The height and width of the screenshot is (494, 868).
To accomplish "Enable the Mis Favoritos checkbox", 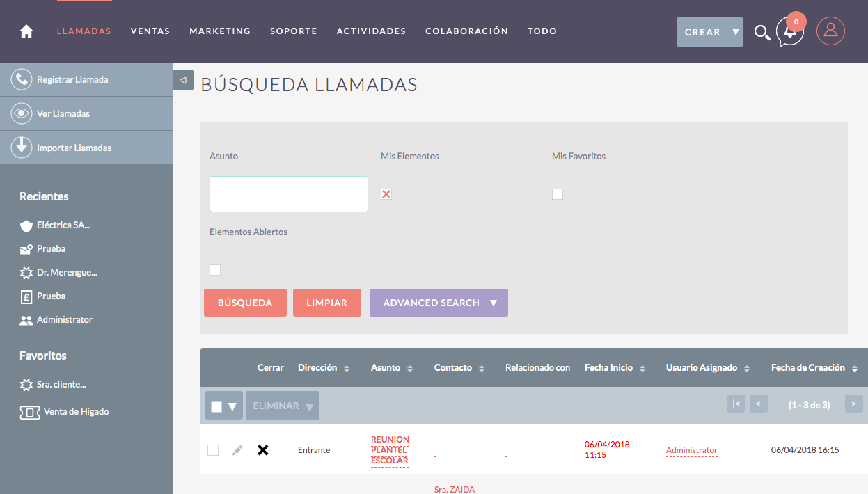I will (558, 194).
